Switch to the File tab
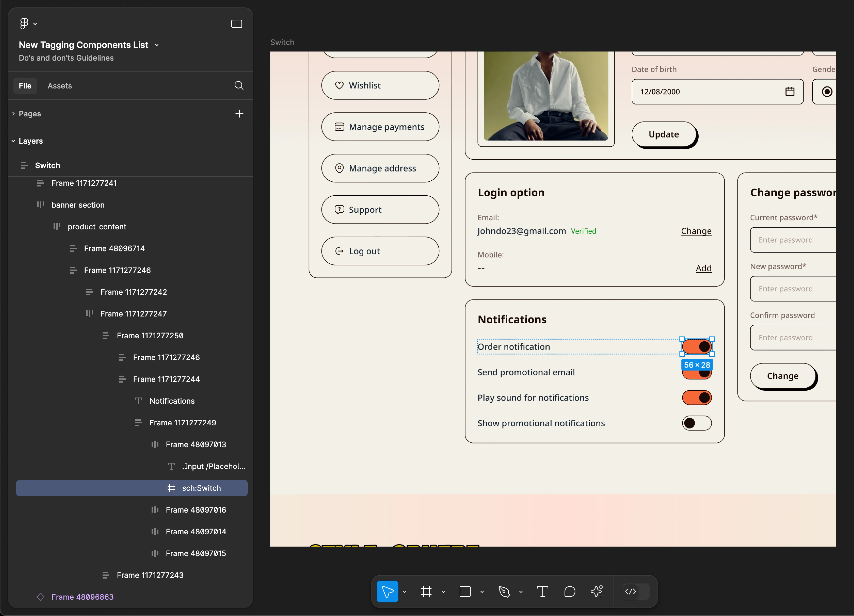The image size is (854, 616). click(x=25, y=86)
